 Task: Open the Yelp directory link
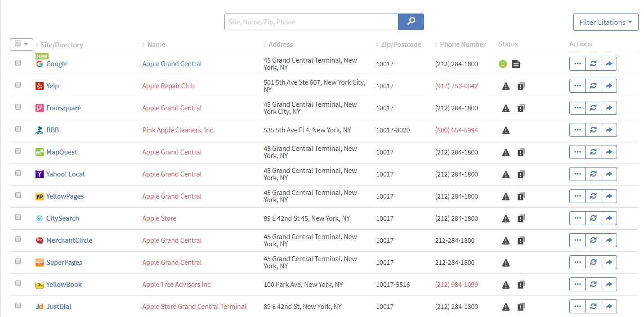[x=53, y=86]
